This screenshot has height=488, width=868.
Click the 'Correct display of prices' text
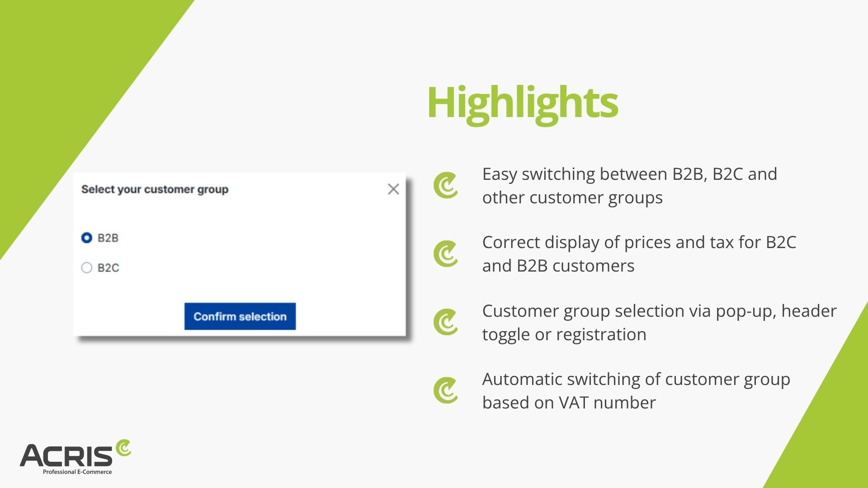[x=577, y=243]
